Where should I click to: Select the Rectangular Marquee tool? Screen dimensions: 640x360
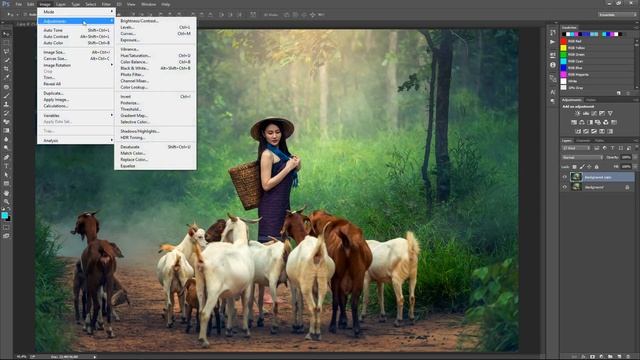click(x=6, y=43)
